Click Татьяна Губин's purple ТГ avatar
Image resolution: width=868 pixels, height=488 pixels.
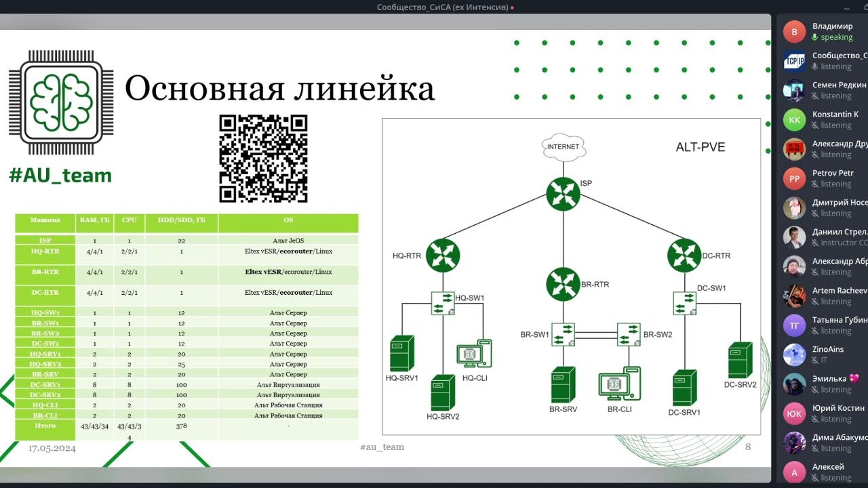[x=794, y=325]
